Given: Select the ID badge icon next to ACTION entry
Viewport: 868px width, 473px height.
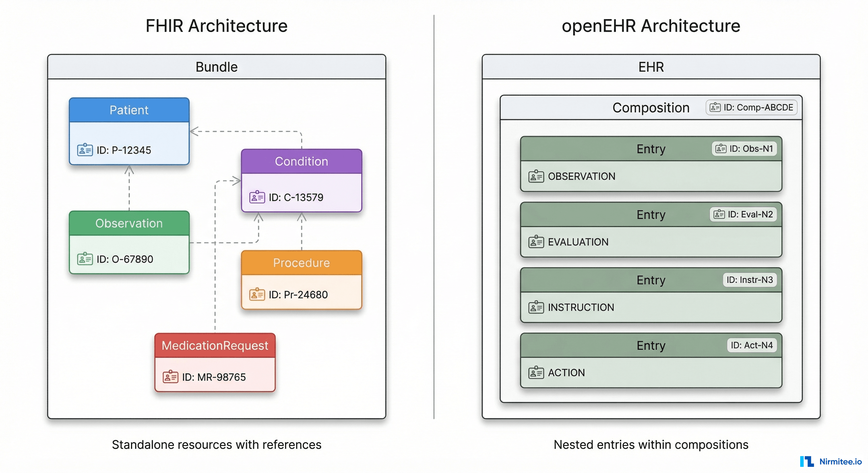Looking at the screenshot, I should (x=536, y=373).
